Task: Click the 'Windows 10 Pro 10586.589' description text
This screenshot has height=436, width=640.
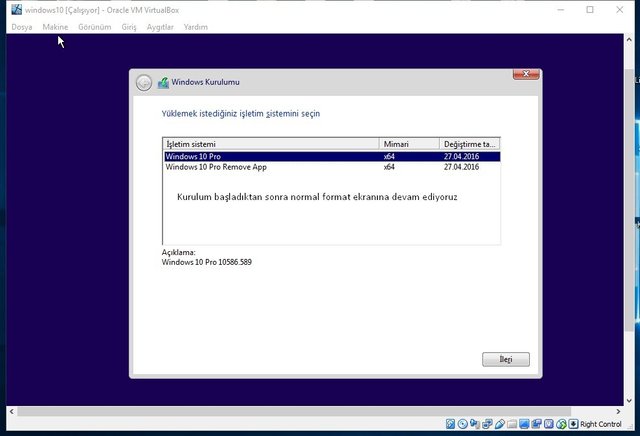Action: (207, 262)
